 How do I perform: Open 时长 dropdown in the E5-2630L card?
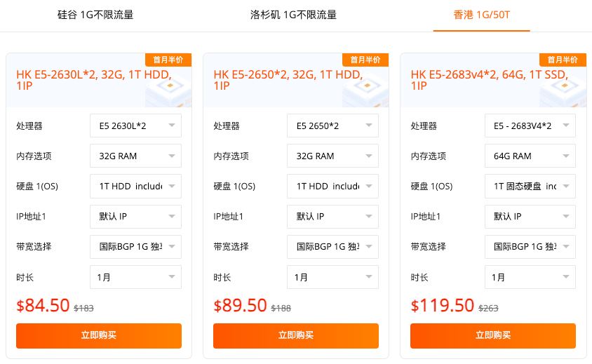coord(135,277)
